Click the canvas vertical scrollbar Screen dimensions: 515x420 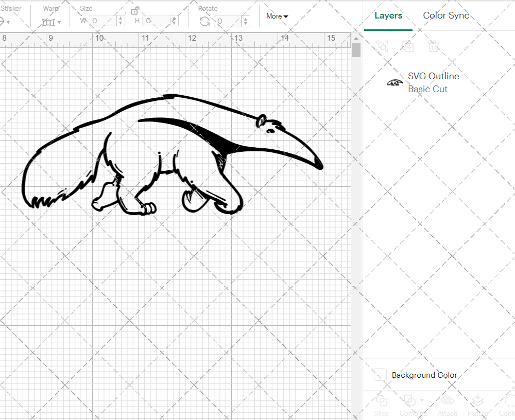355,49
